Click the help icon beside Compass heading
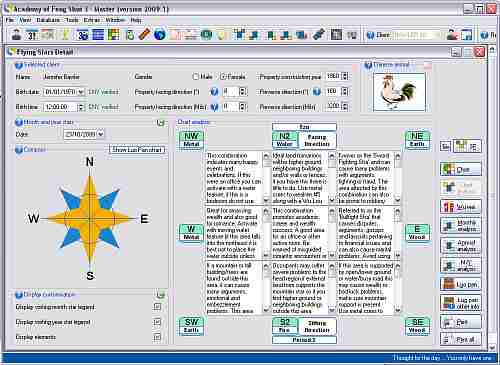Screen dimensions: 500x365 click(x=19, y=150)
